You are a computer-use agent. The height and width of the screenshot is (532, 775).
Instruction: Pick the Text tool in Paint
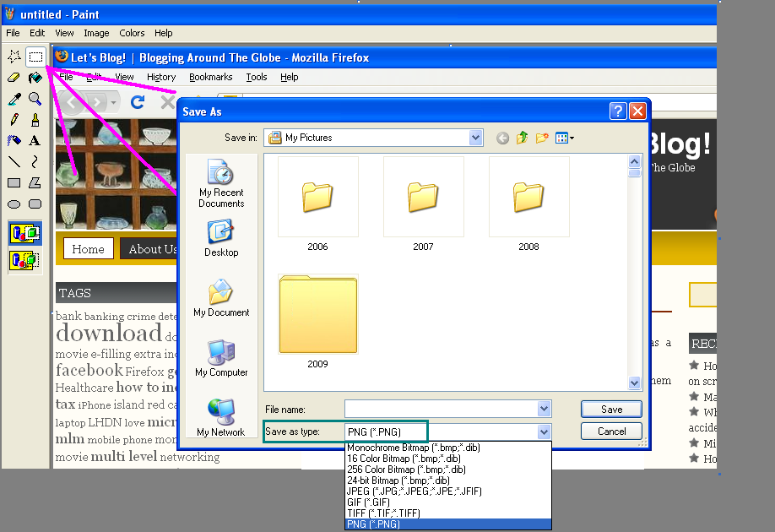click(35, 141)
